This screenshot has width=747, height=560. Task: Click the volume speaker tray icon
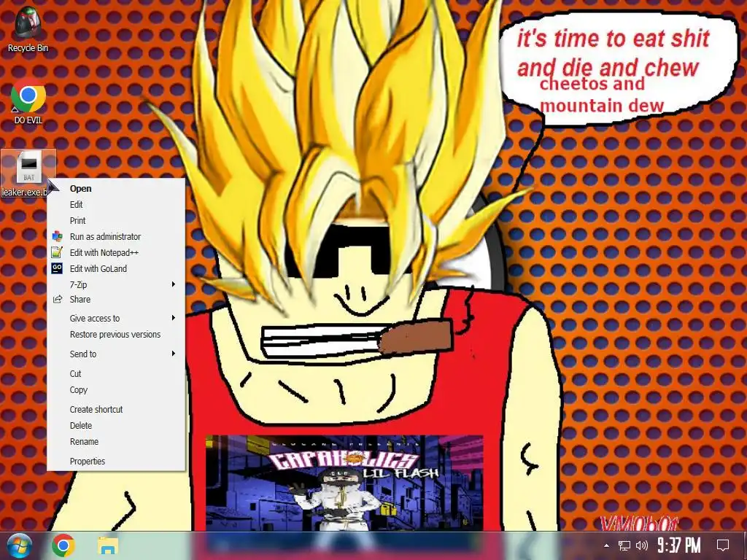[642, 545]
